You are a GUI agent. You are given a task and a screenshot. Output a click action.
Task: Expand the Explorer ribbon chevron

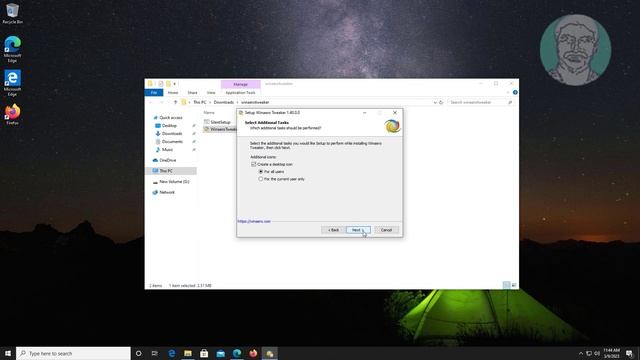tap(508, 93)
